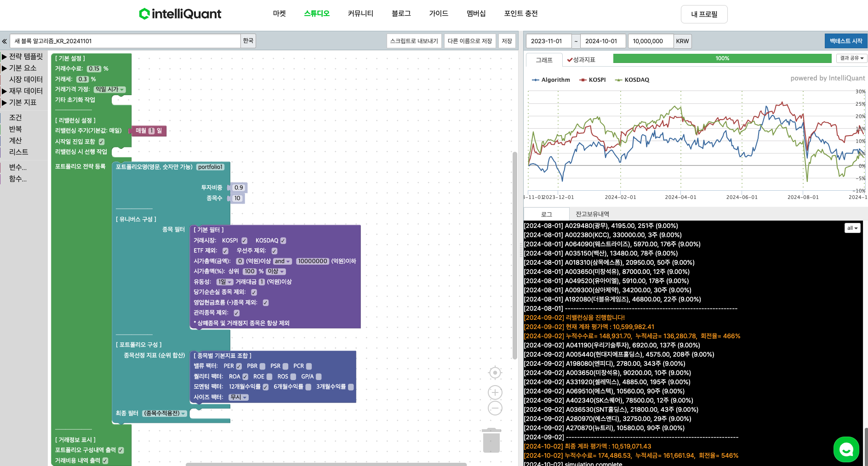Click the backtest start date field

tap(548, 41)
